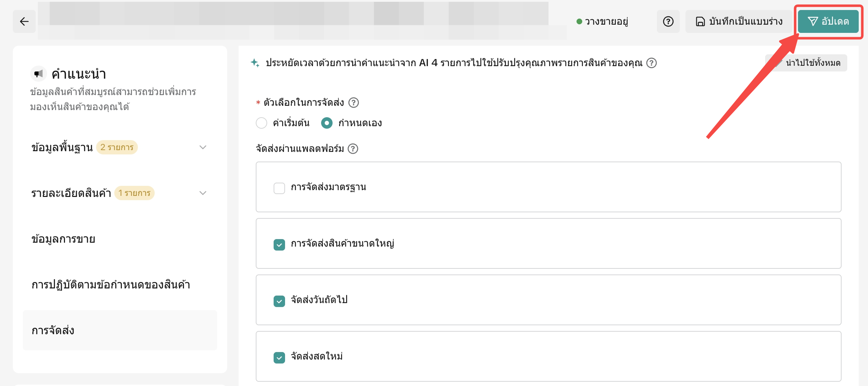Select the ค่าเริ่มต้น radio option
868x386 pixels.
click(x=261, y=123)
